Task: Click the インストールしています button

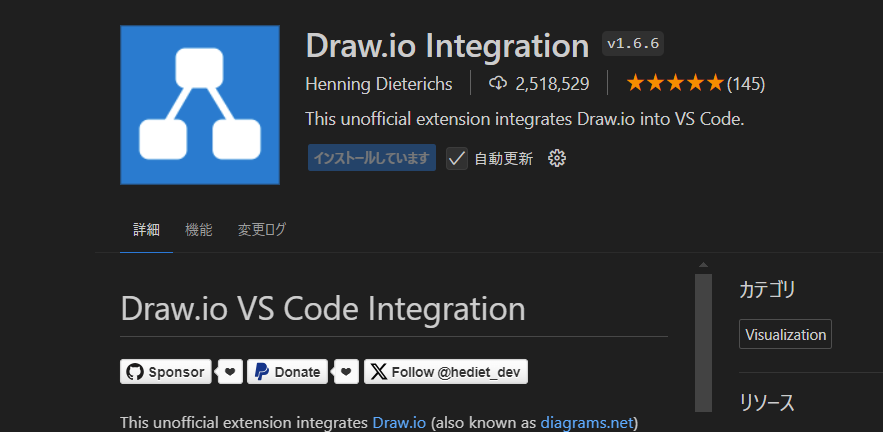Action: (x=372, y=158)
